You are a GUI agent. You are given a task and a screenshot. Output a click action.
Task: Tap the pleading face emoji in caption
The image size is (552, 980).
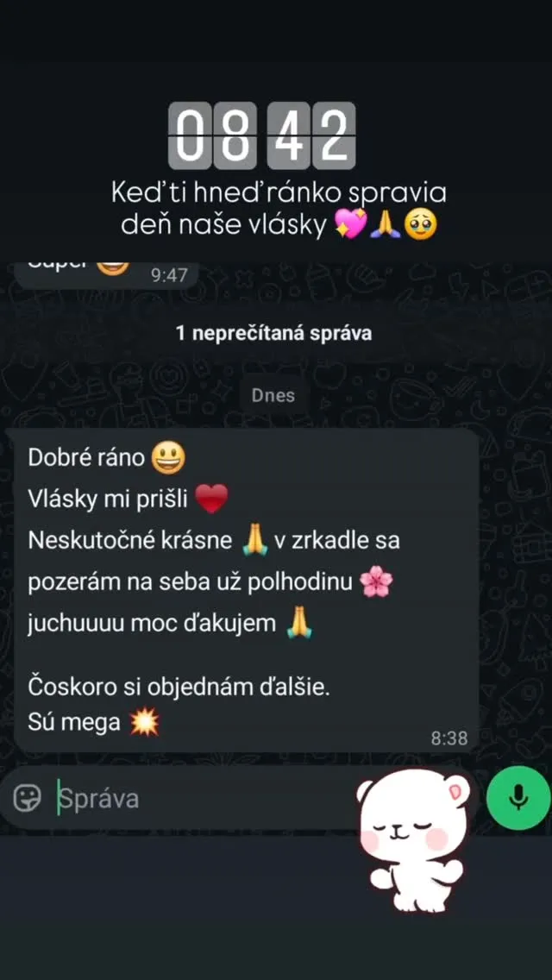420,225
